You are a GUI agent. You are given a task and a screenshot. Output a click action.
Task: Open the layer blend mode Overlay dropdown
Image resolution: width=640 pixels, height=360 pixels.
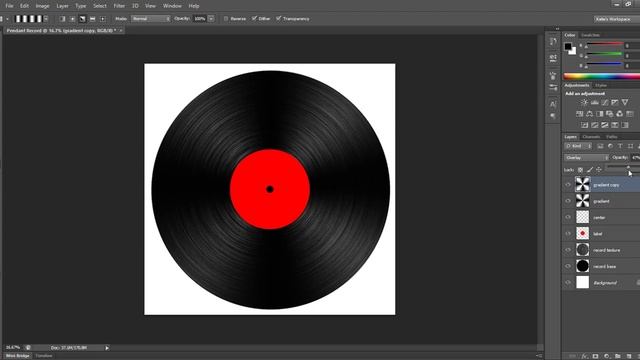[587, 158]
